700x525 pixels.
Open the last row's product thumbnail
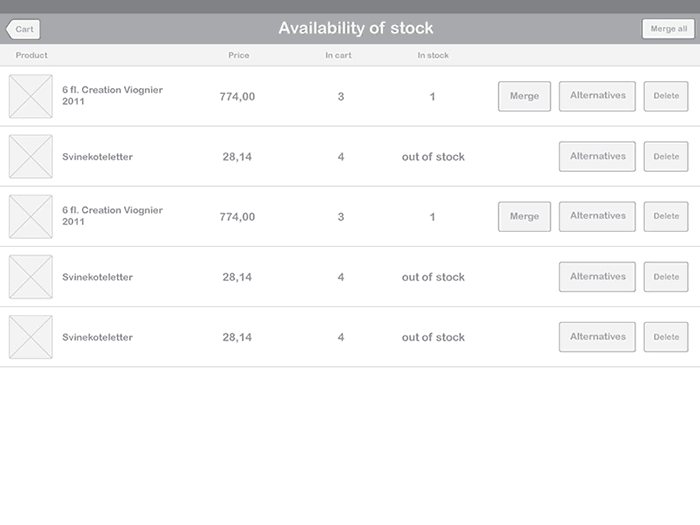coord(31,337)
